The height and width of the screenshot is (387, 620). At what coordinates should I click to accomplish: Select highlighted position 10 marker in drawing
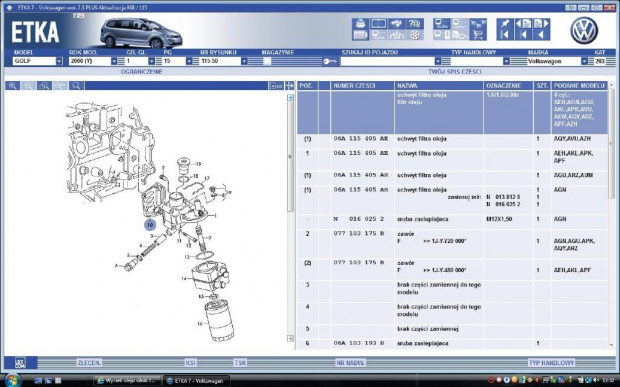[149, 225]
